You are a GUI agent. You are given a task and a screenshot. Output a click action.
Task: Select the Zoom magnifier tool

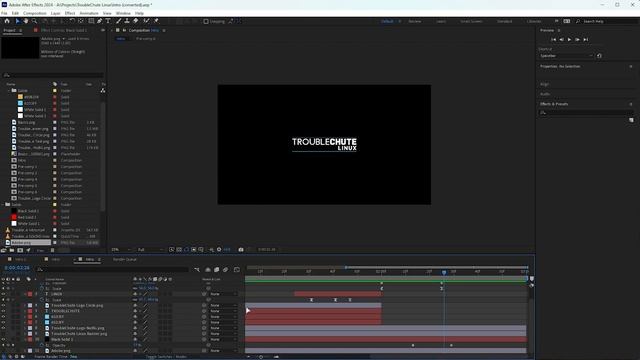(35, 21)
